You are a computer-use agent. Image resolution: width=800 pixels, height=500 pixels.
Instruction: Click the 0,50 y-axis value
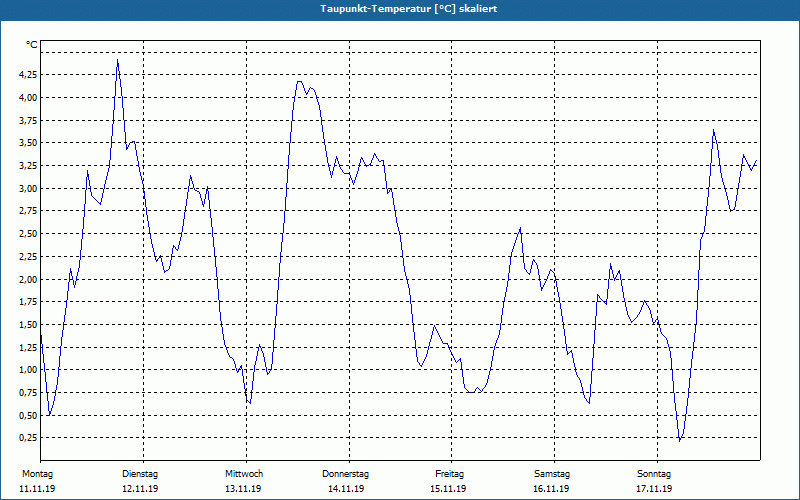28,415
